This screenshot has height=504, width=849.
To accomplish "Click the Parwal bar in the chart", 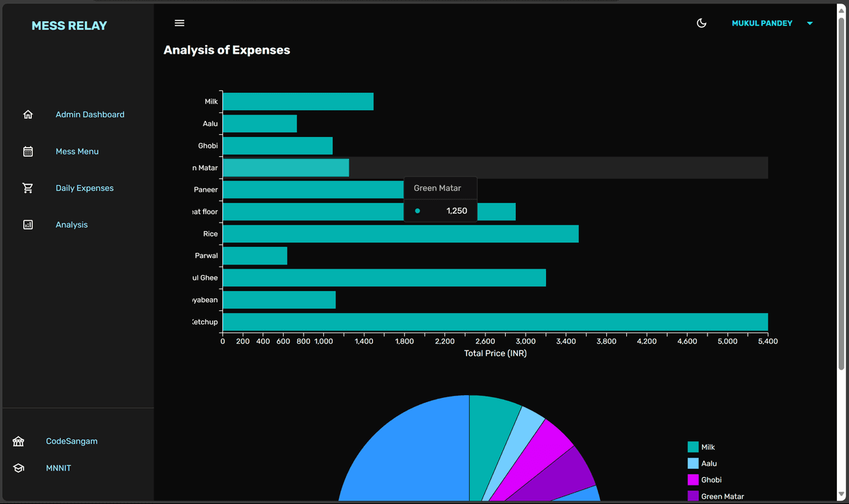I will [255, 256].
